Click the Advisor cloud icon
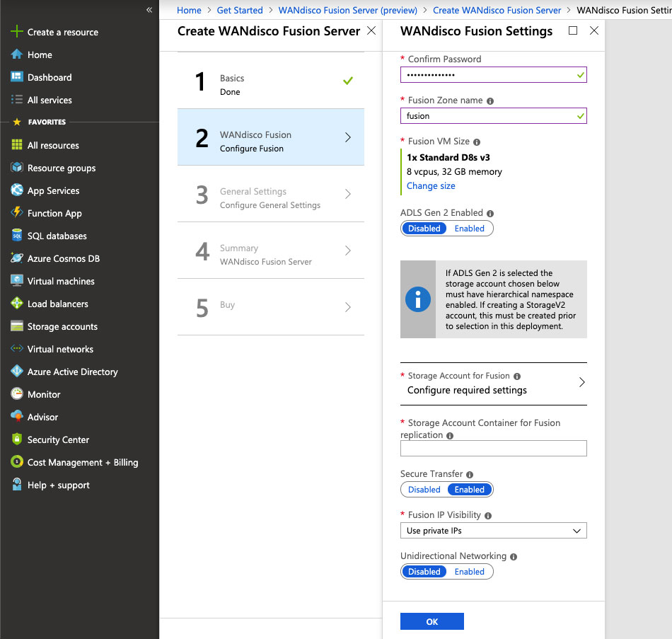 tap(17, 416)
